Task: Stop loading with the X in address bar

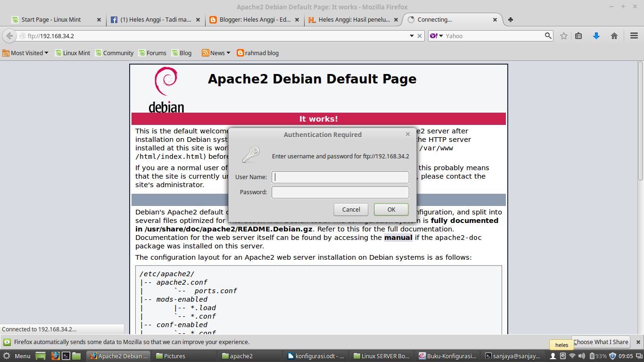Action: click(420, 36)
